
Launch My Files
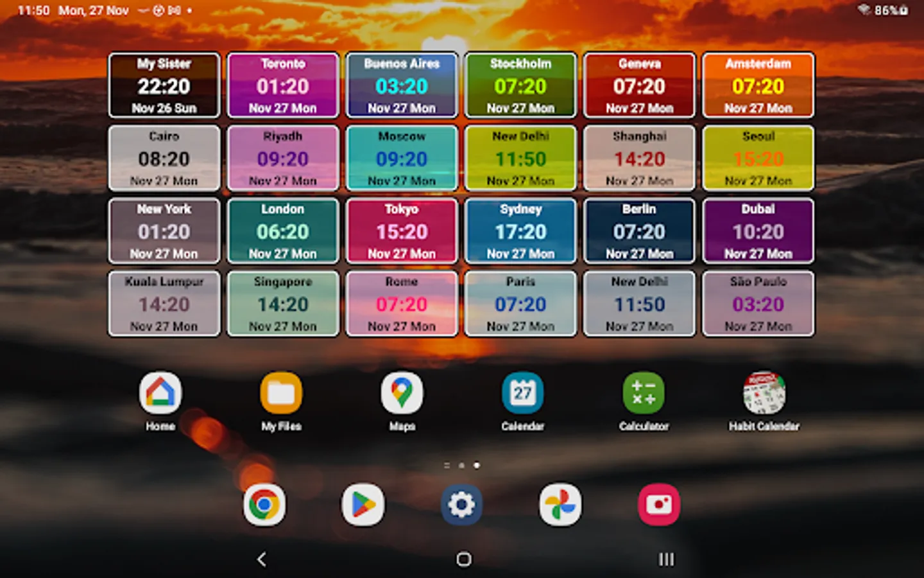[280, 393]
